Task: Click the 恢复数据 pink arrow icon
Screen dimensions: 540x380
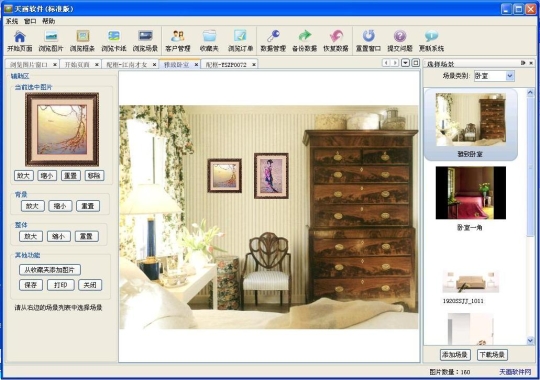Action: pyautogui.click(x=336, y=41)
